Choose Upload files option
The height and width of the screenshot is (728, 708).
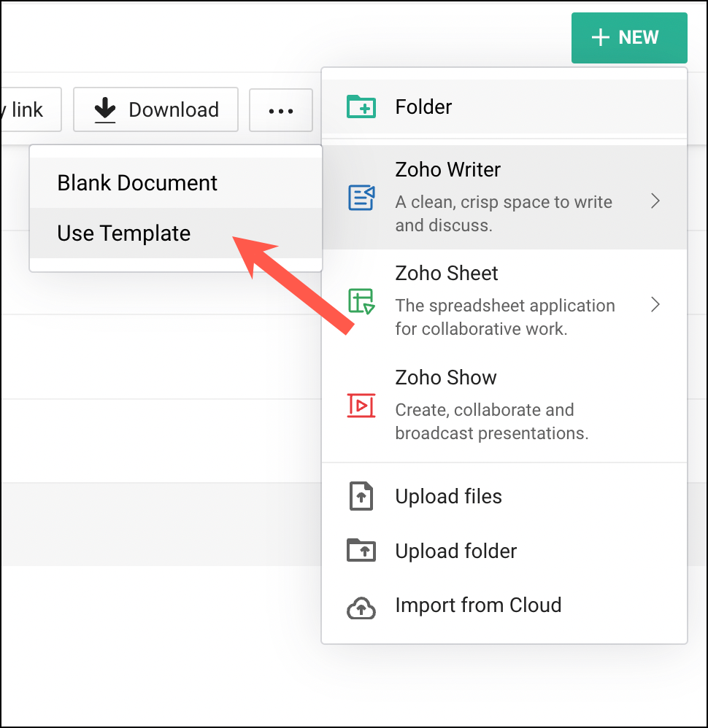tap(504, 496)
